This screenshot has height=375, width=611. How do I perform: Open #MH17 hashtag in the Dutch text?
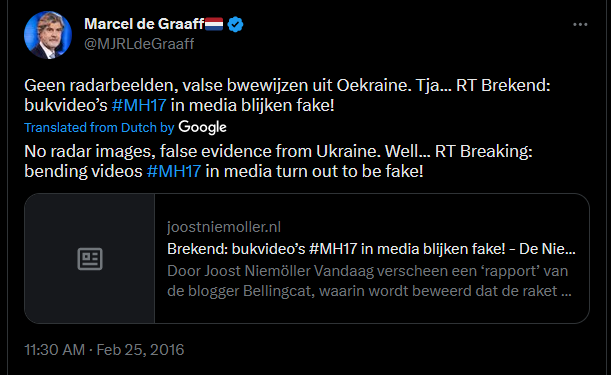coord(139,106)
